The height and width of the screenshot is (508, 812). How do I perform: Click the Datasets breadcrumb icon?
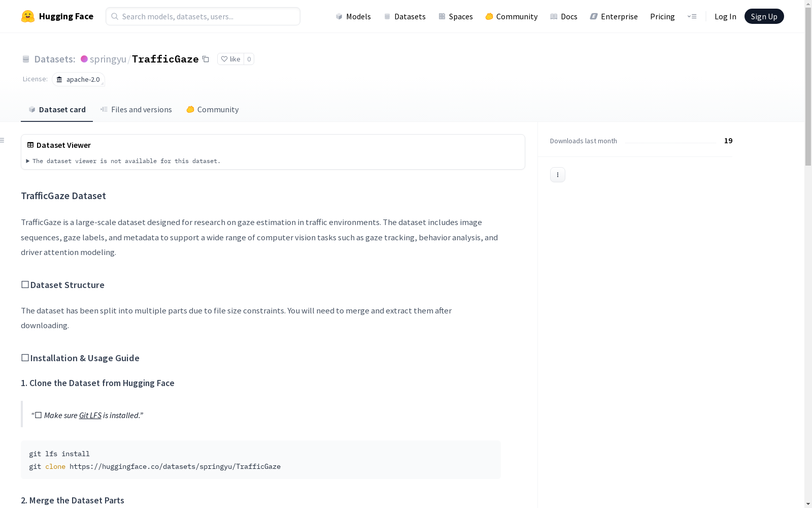(26, 59)
